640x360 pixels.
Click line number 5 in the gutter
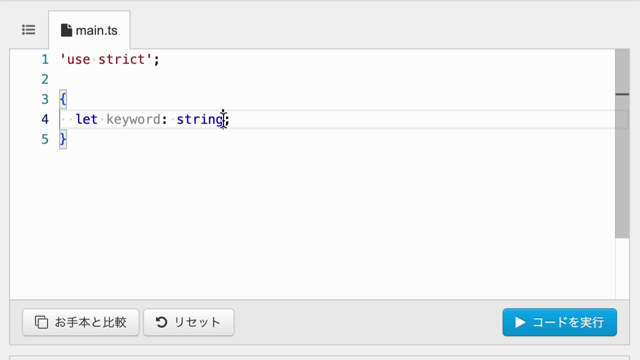click(45, 139)
